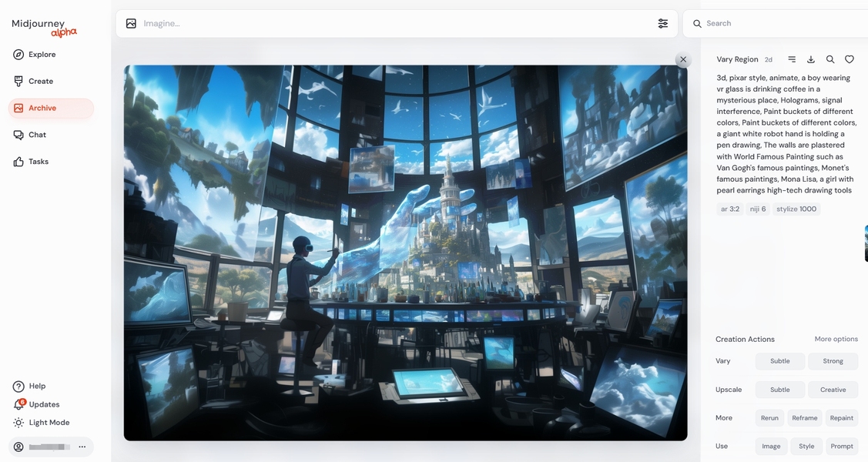Click the main generated artwork image

click(x=405, y=253)
